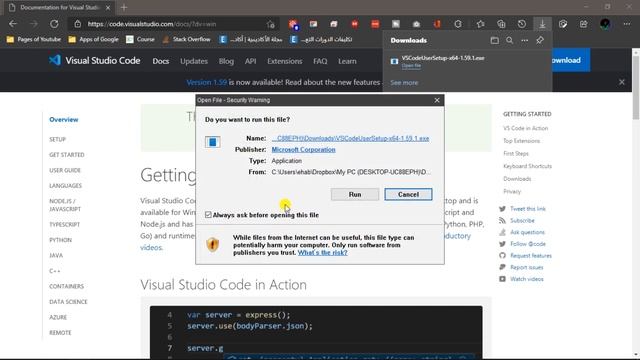Expand CONTAINERS in the docs sidebar
Image resolution: width=640 pixels, height=360 pixels.
(x=66, y=287)
